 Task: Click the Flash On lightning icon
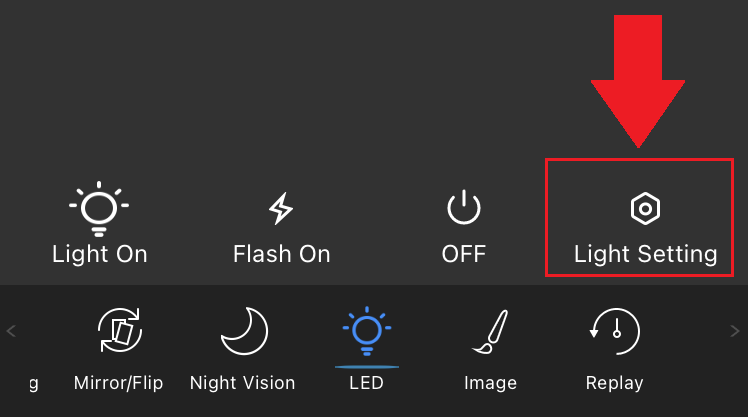(281, 209)
